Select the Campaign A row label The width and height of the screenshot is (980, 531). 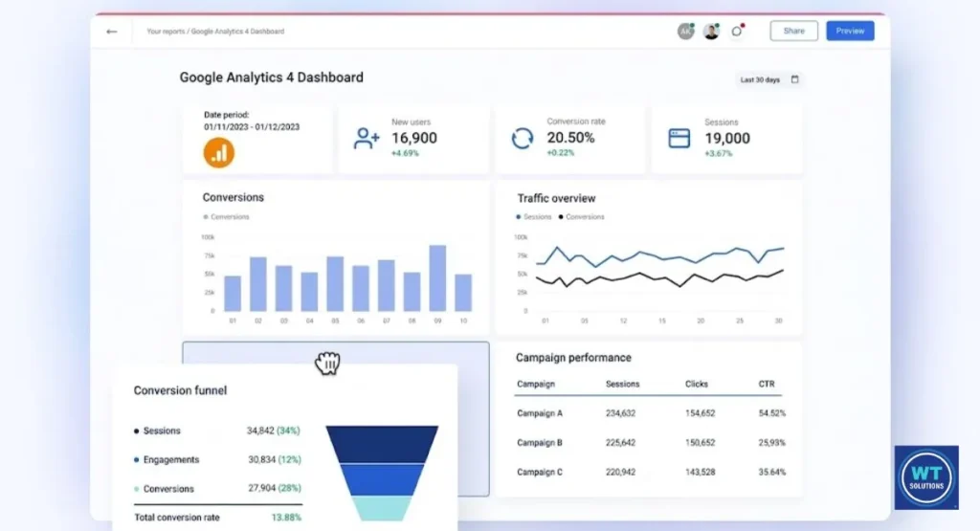click(x=540, y=413)
